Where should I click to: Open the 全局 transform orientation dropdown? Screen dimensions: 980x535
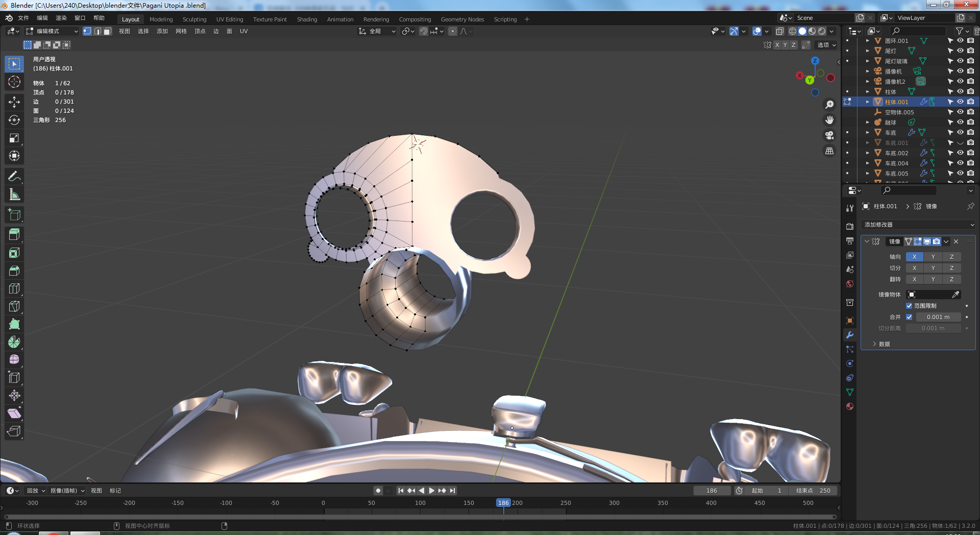pos(377,31)
